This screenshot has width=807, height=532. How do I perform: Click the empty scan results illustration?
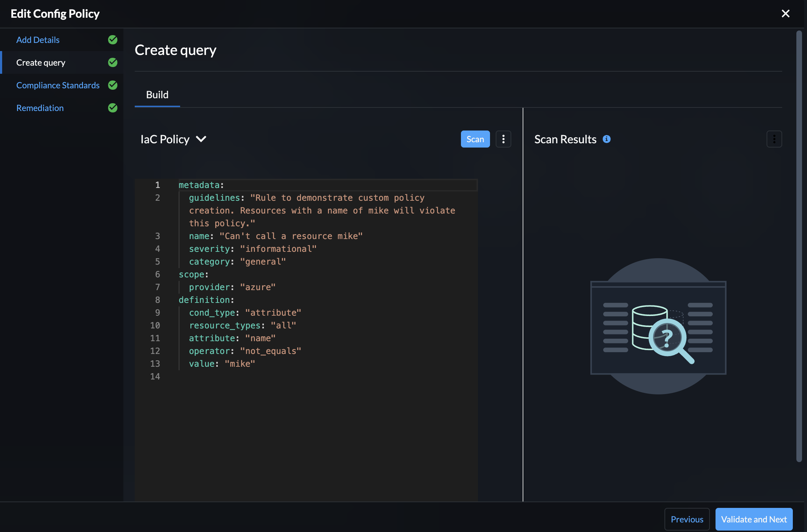[x=658, y=326]
